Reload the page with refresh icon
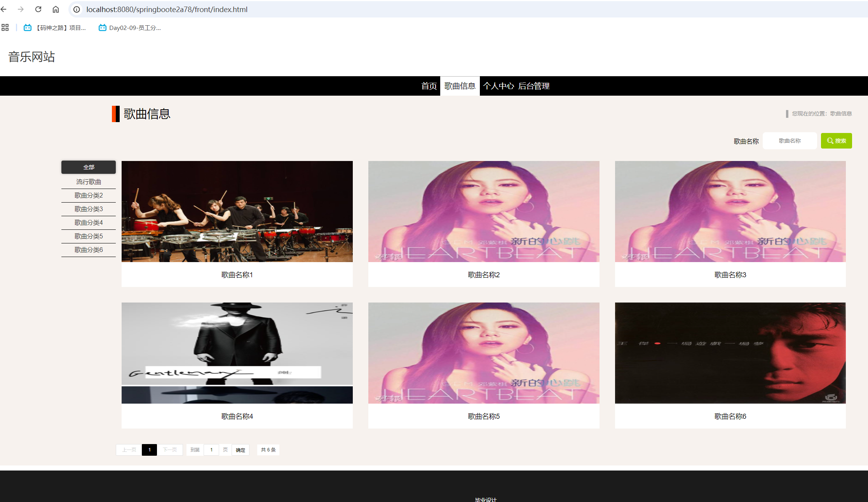 point(38,9)
